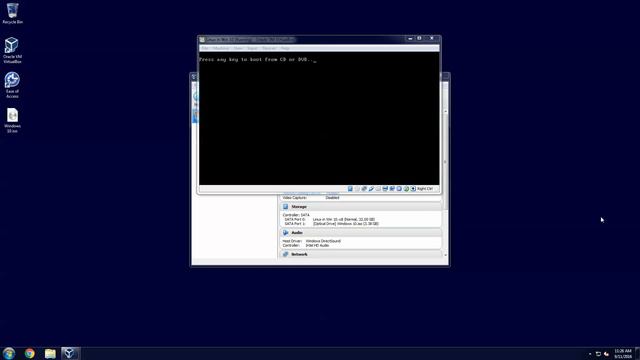
Task: Click the Video Capture Disabled line
Action: [x=311, y=198]
